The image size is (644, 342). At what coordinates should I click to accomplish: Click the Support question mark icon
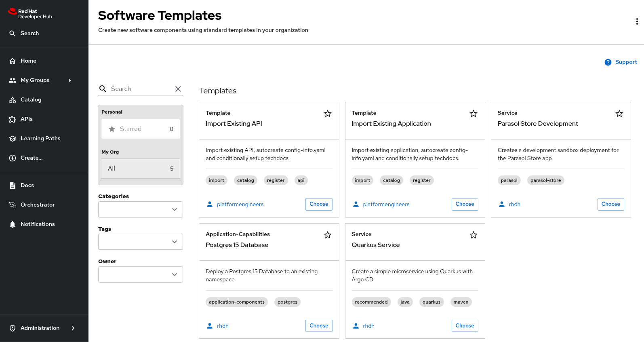coord(608,62)
